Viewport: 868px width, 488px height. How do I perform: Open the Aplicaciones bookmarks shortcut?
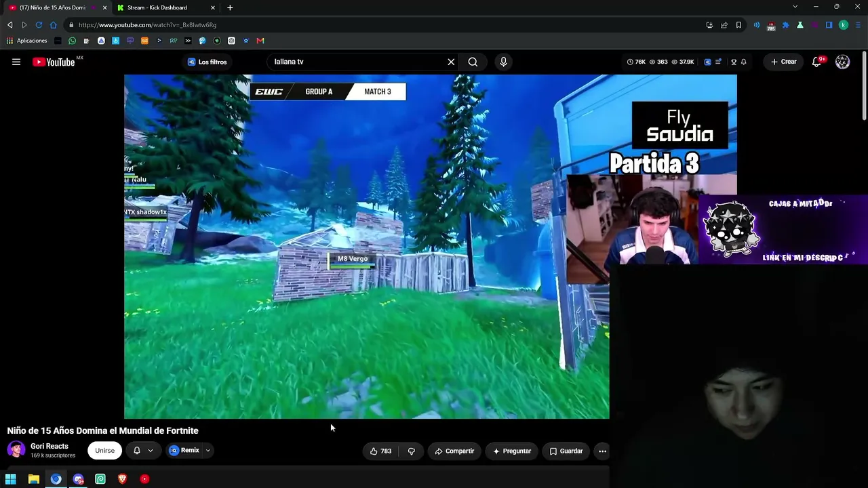coord(27,41)
